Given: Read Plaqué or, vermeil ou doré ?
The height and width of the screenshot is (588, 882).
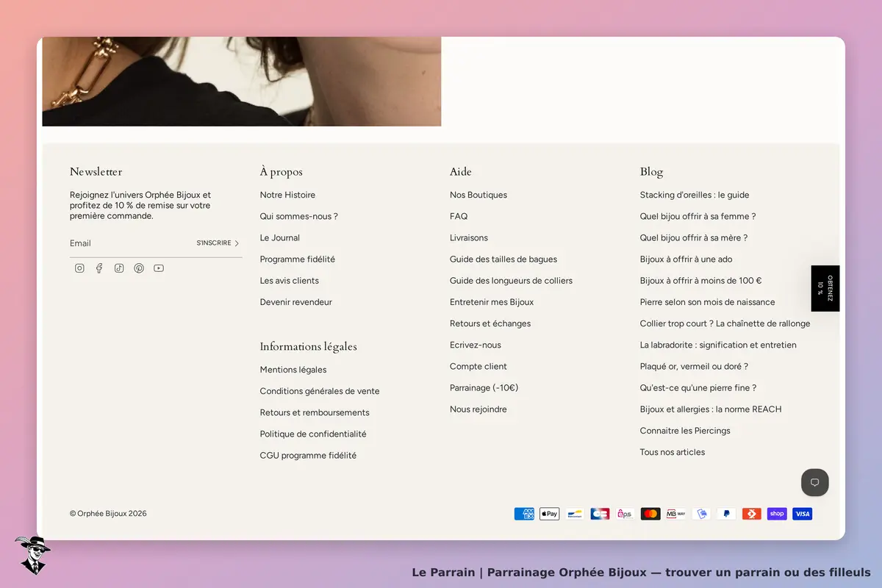Looking at the screenshot, I should 694,366.
